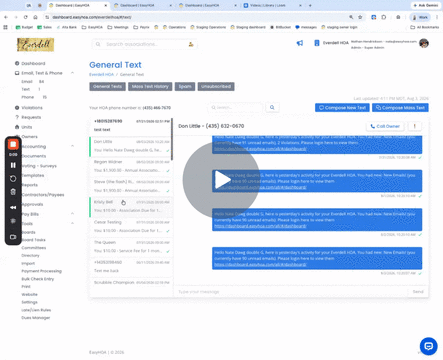Click the announcements megaphone icon

click(x=300, y=43)
